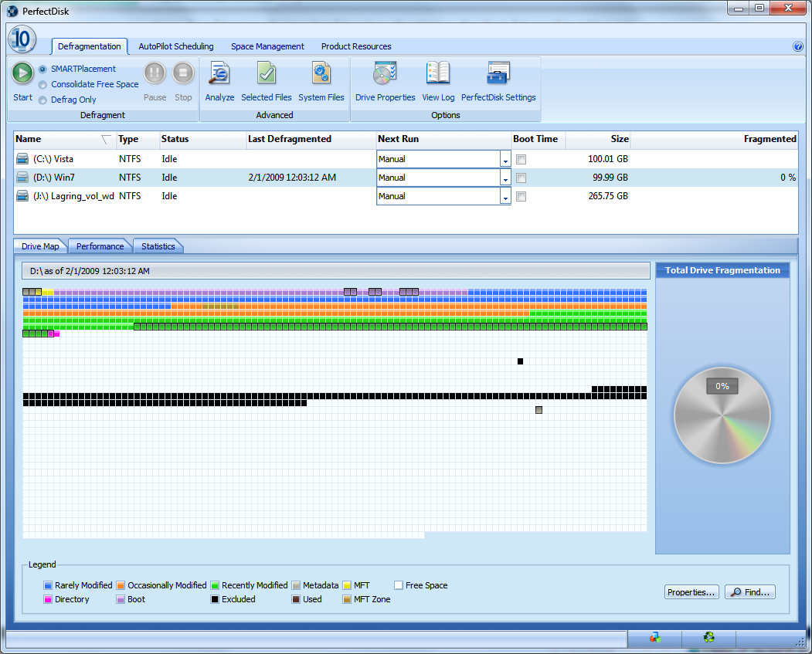The height and width of the screenshot is (654, 812).
Task: Click the colored cubes status bar icon
Action: 655,638
